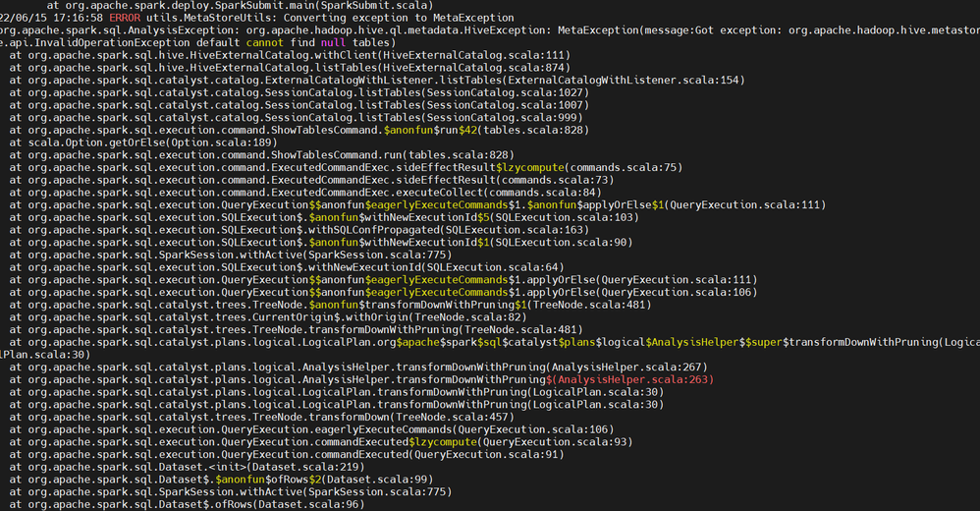Click the Dataset.scala:219 reference
This screenshot has height=511, width=980.
point(305,467)
